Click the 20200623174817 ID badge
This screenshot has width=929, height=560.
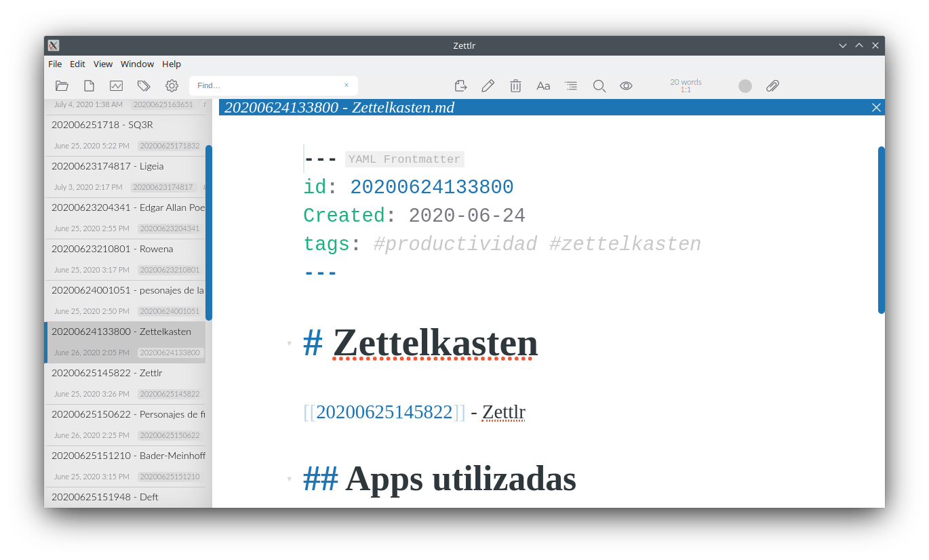[163, 187]
